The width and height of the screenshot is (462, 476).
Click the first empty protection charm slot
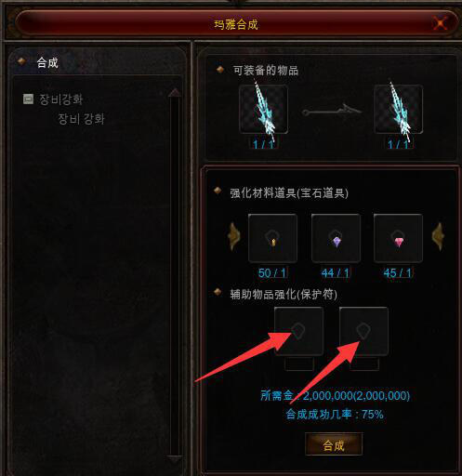pyautogui.click(x=298, y=331)
